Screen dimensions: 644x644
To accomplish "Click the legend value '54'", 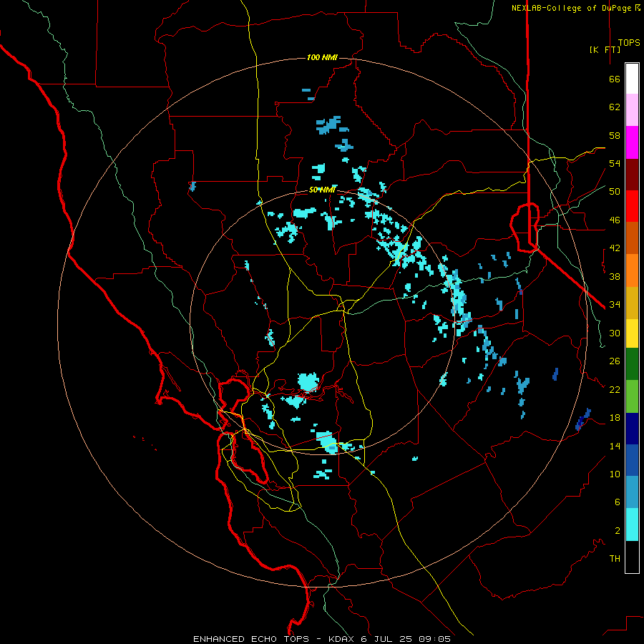I will (615, 163).
